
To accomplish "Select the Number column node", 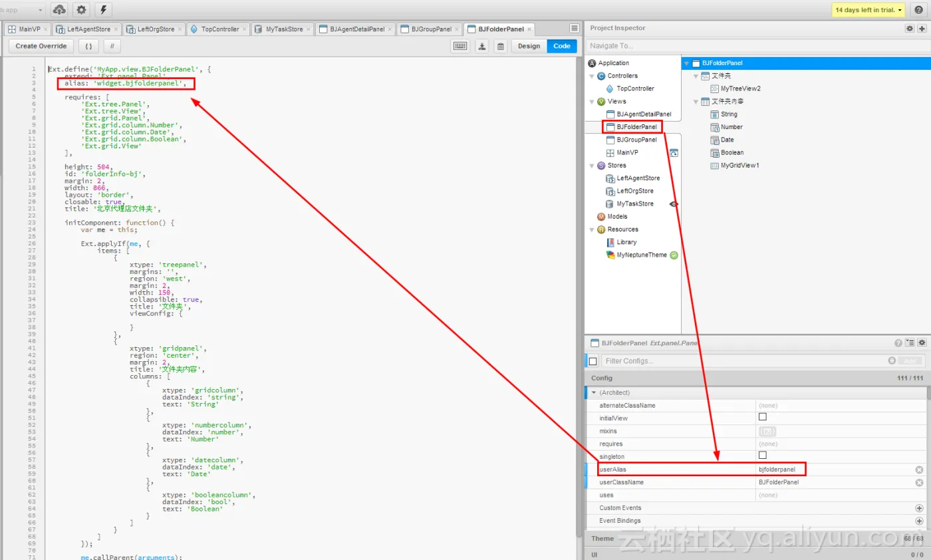I will (x=731, y=127).
